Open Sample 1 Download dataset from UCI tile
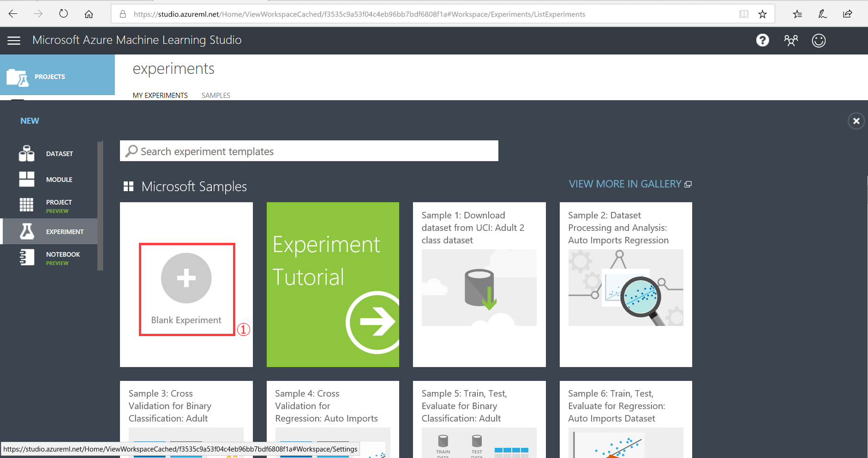Image resolution: width=868 pixels, height=458 pixels. [x=479, y=284]
